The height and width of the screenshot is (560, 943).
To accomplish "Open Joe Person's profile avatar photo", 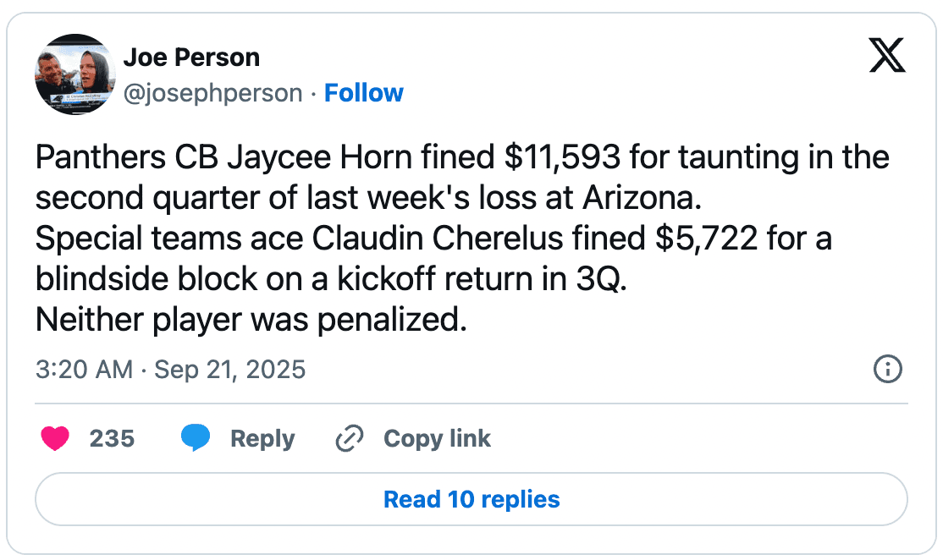I will point(74,74).
